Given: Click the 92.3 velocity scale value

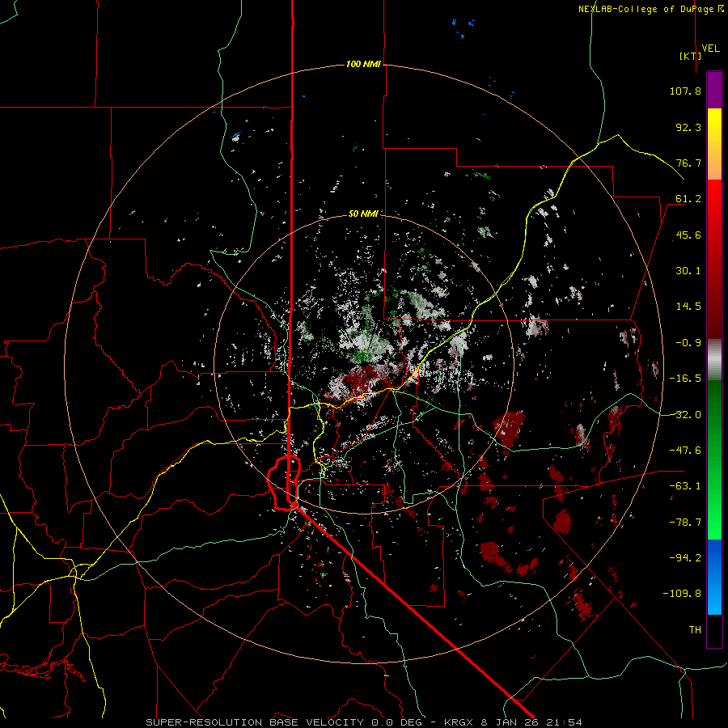Looking at the screenshot, I should (x=688, y=127).
